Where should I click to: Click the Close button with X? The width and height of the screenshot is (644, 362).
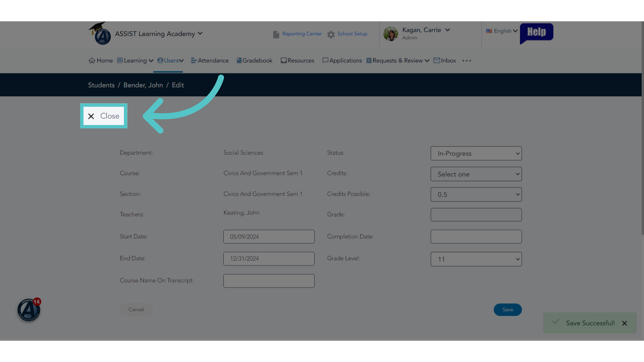[x=104, y=116]
